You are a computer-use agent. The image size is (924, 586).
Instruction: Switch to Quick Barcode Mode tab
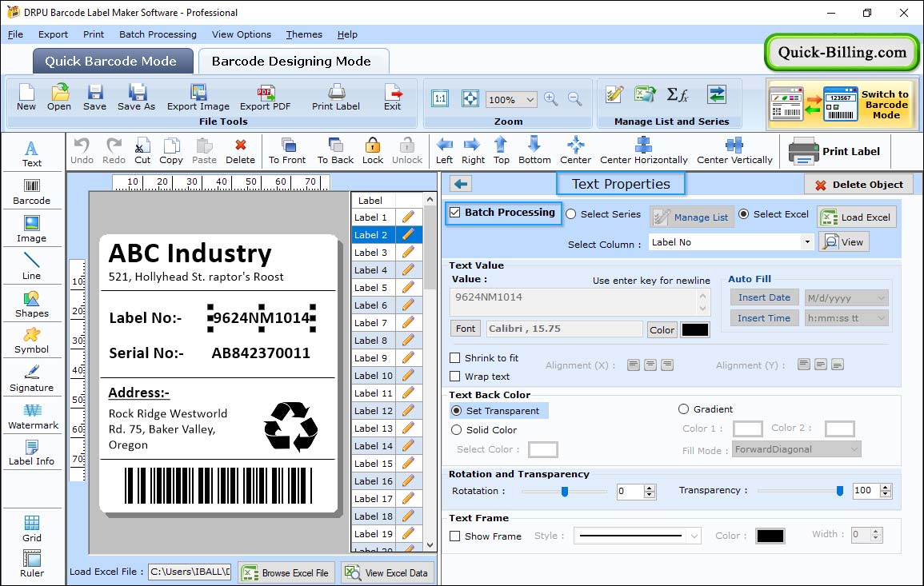point(112,61)
